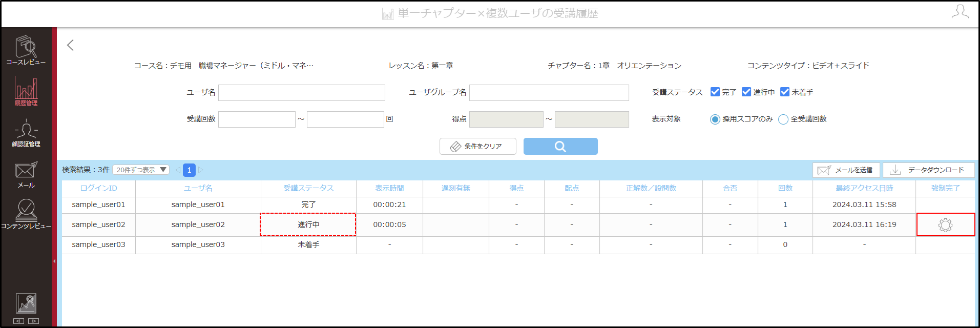Click the 00:00:21 display time cell
The image size is (980, 328).
coord(389,204)
